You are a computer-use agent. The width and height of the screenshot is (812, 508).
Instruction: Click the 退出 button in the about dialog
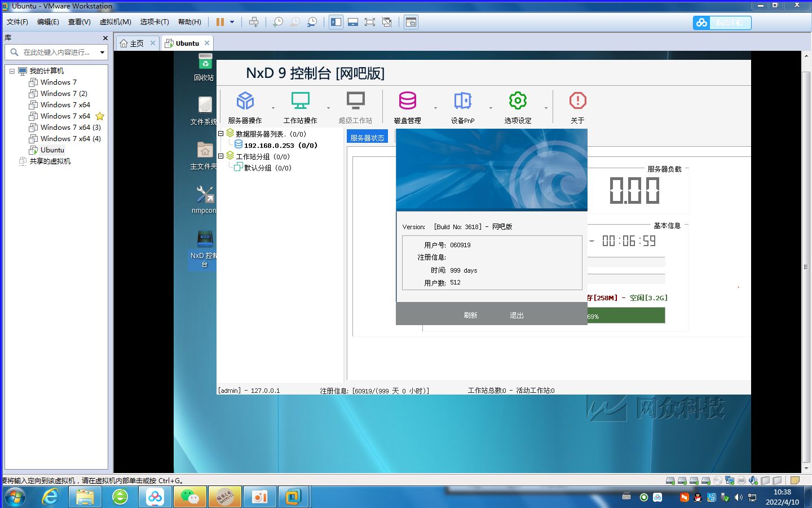[517, 315]
